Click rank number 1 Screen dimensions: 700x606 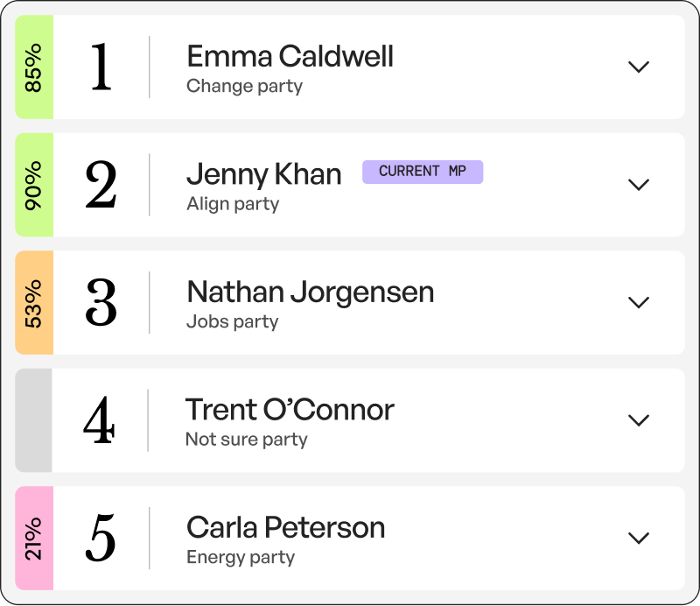[101, 67]
